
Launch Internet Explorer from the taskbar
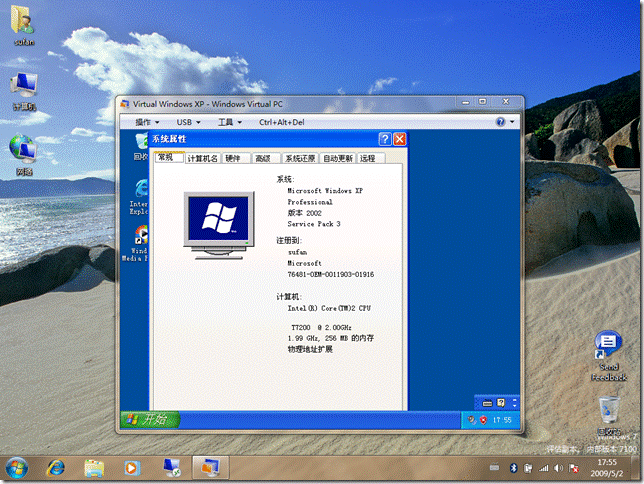pos(56,468)
